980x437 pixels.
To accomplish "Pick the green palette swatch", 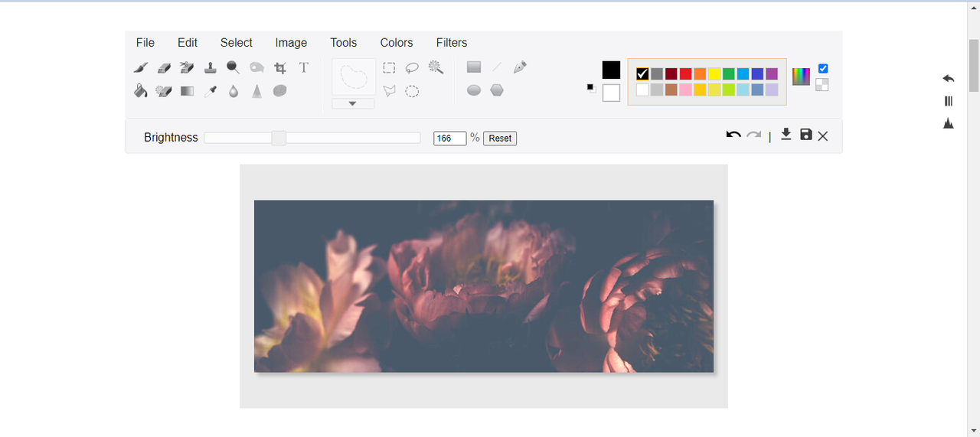I will (x=729, y=74).
